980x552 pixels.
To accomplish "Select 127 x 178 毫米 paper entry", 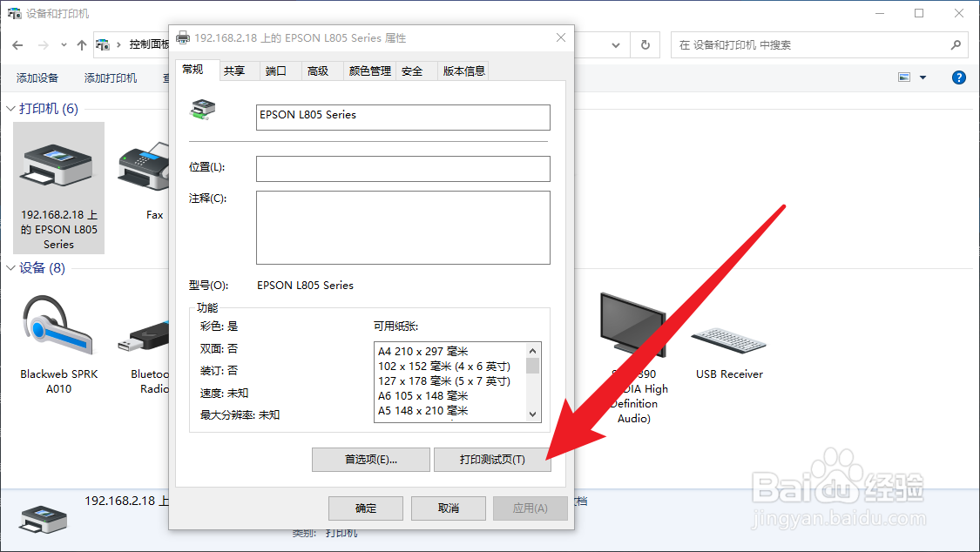I will (444, 380).
